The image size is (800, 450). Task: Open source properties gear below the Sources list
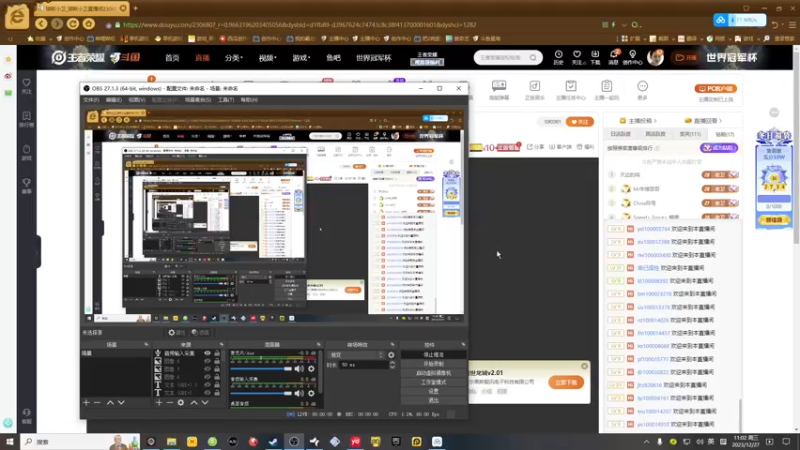coord(181,403)
